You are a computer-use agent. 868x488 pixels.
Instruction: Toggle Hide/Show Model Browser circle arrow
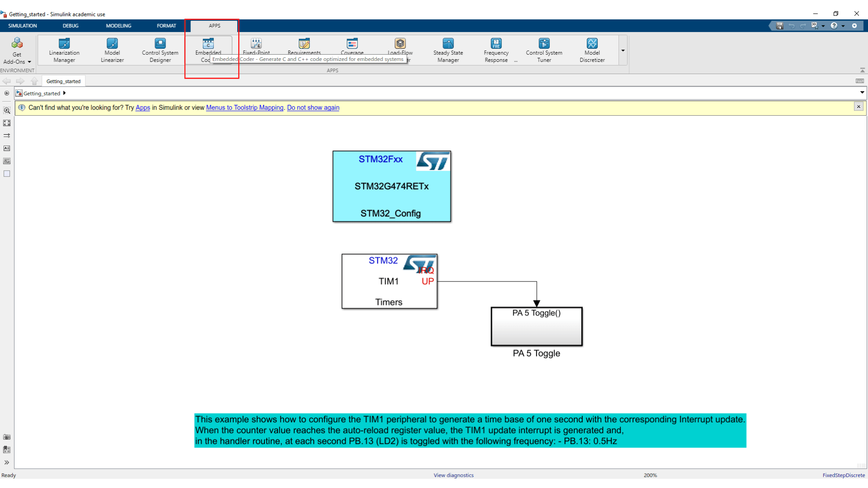pyautogui.click(x=7, y=93)
